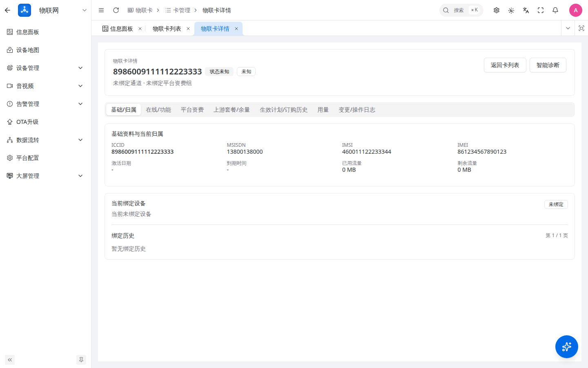The height and width of the screenshot is (368, 588).
Task: Open 平台配置 in sidebar
Action: pos(46,158)
